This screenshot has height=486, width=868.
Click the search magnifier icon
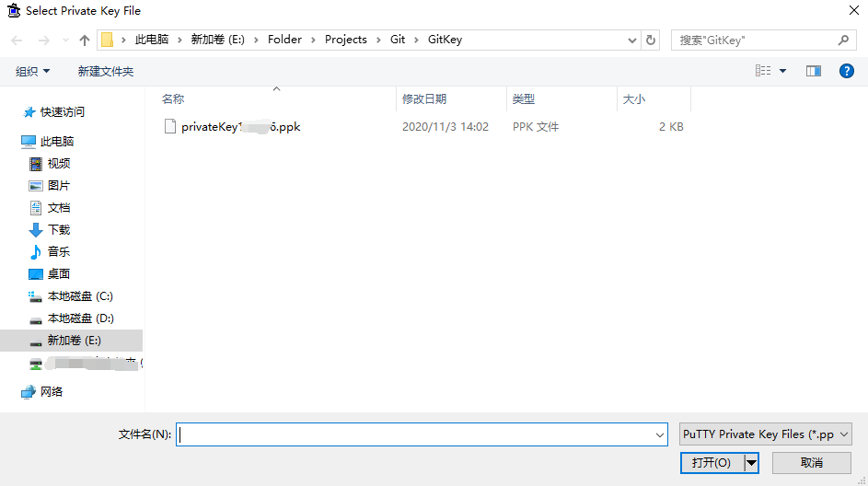point(843,40)
